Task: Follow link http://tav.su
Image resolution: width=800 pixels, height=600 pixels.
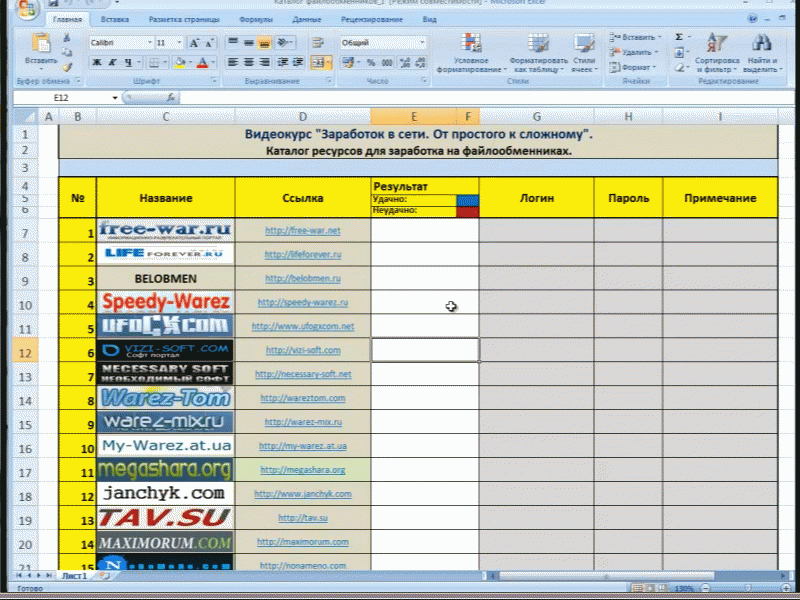Action: 303,518
